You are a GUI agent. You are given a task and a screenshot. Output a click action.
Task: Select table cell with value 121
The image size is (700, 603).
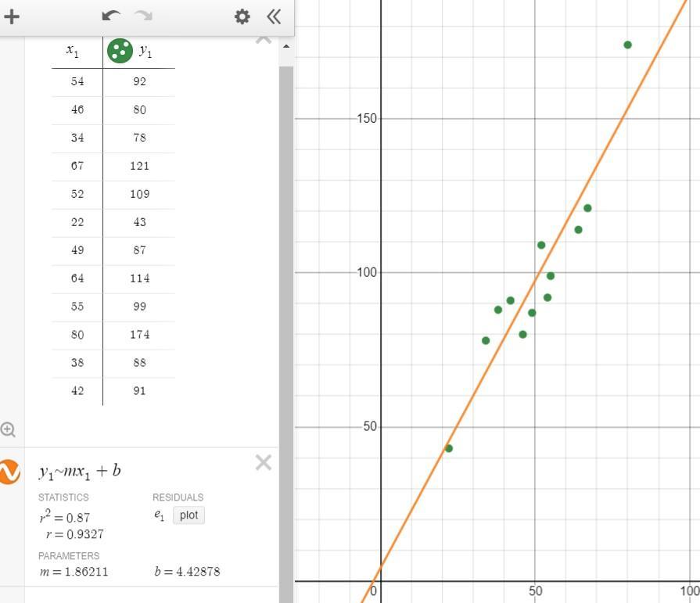139,166
